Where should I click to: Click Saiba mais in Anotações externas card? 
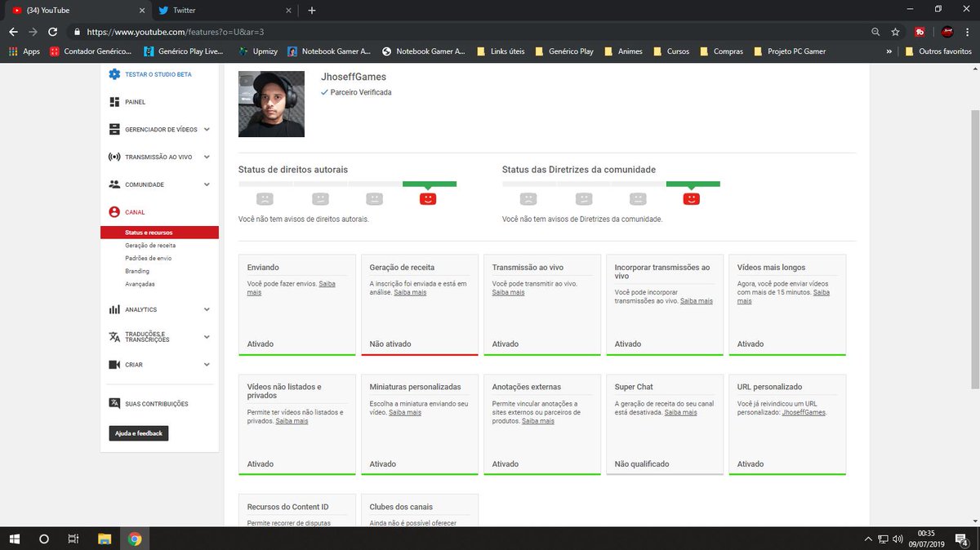click(x=538, y=421)
